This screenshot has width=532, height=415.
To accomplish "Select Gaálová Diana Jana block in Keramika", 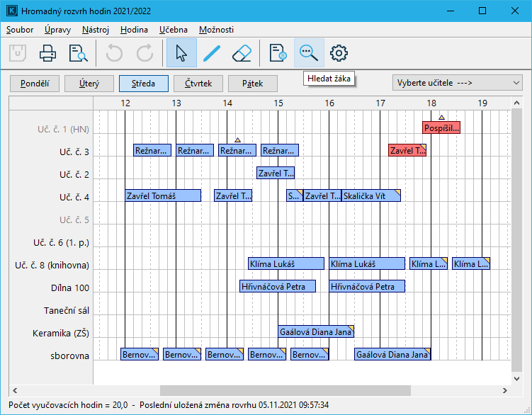I will (x=316, y=331).
